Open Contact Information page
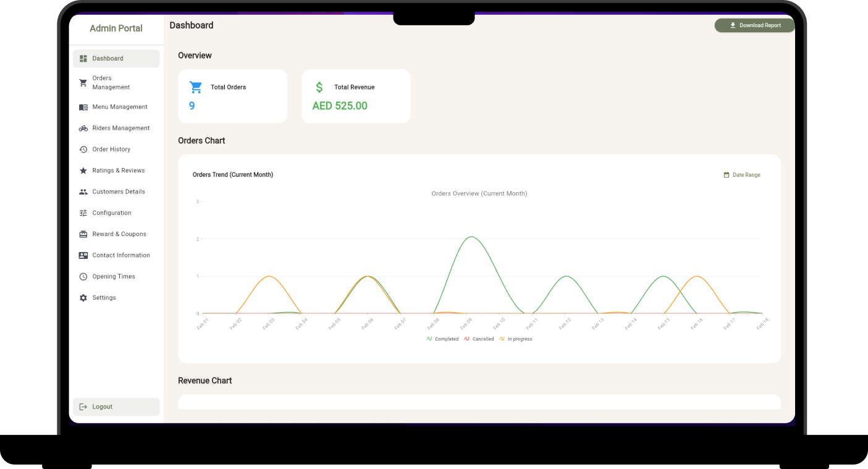 (116, 255)
